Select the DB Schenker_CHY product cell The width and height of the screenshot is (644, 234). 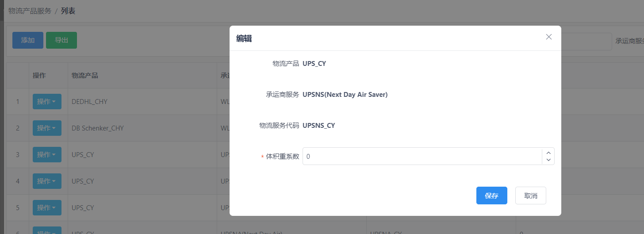click(97, 128)
